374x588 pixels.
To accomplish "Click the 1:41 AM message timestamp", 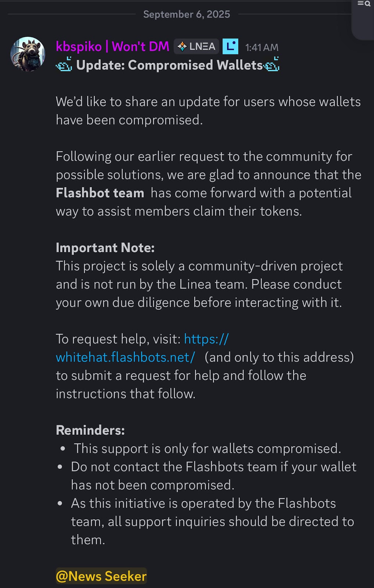I will [262, 47].
